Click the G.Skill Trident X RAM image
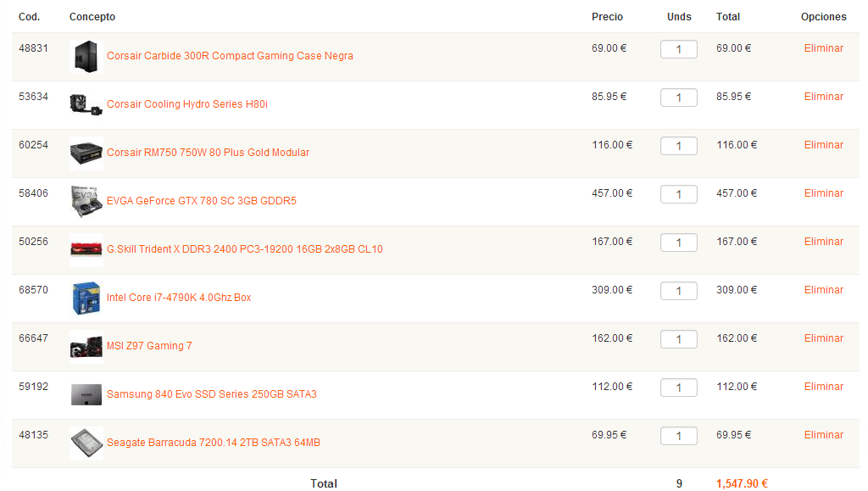Screen dimensions: 868x491 coord(86,250)
